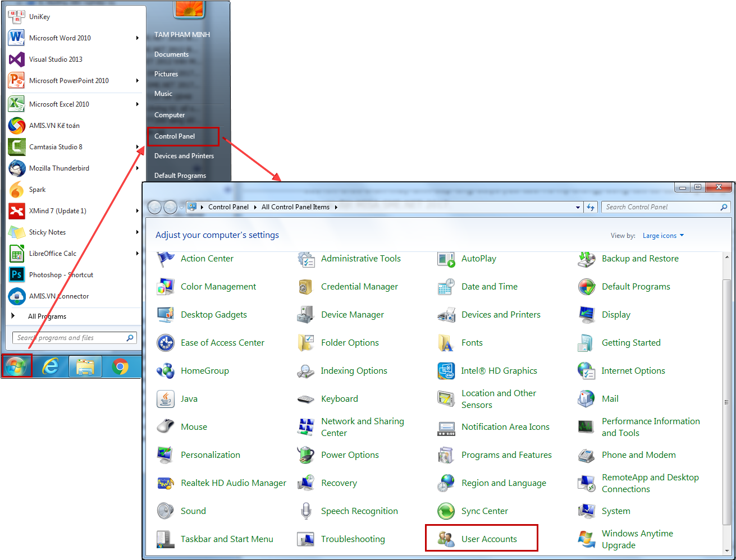Click the Sync Center icon
The width and height of the screenshot is (736, 560).
click(446, 511)
